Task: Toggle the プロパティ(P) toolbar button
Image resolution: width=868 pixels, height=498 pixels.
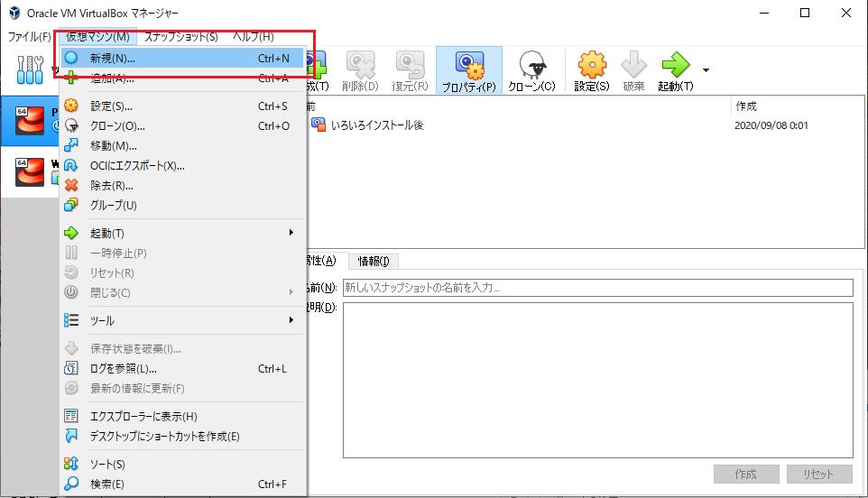Action: coord(469,70)
